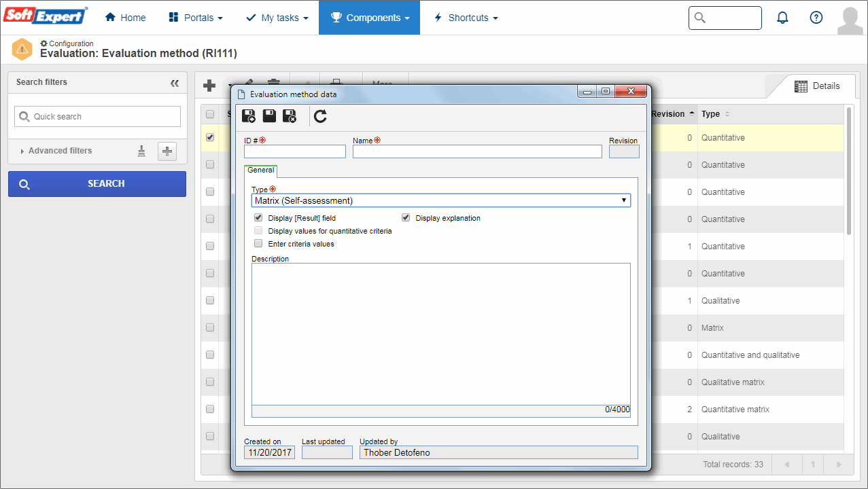
Task: Go to next page arrow
Action: pos(839,465)
